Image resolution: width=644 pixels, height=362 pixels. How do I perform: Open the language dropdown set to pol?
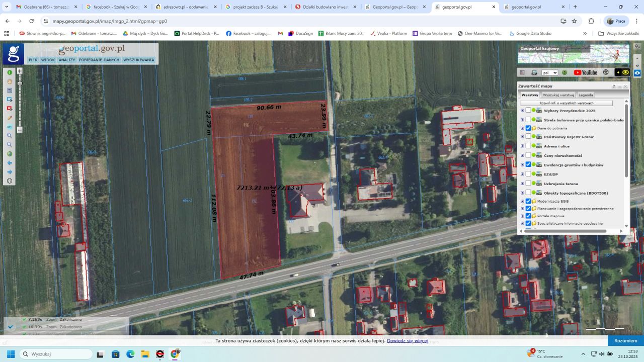pos(549,72)
